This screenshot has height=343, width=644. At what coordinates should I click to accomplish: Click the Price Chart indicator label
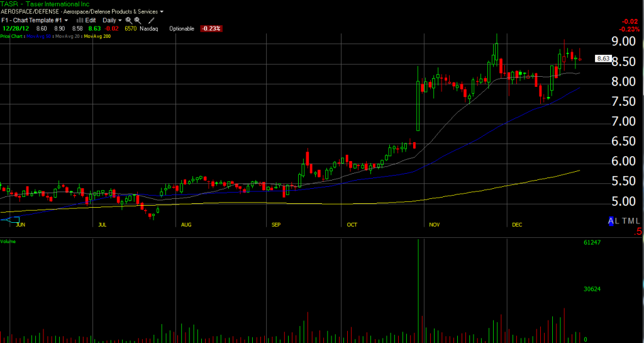point(13,37)
